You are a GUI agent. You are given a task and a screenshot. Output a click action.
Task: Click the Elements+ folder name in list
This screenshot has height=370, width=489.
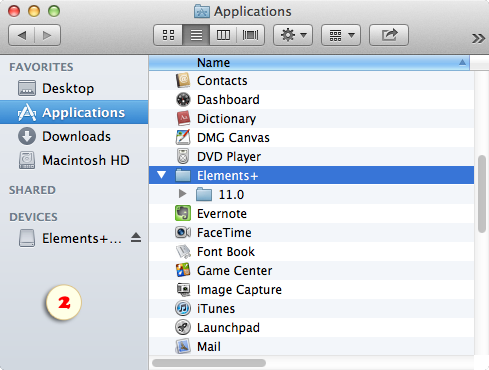click(228, 176)
